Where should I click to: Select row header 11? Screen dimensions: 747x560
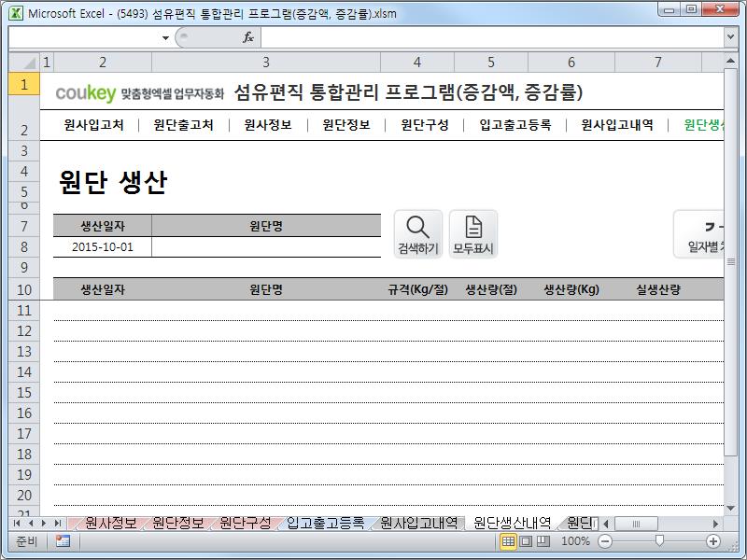24,311
